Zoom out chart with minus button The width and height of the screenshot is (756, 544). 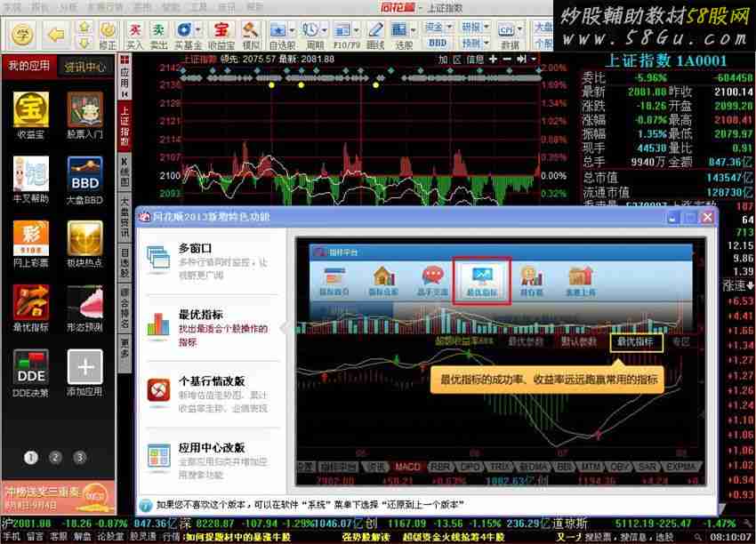[507, 60]
